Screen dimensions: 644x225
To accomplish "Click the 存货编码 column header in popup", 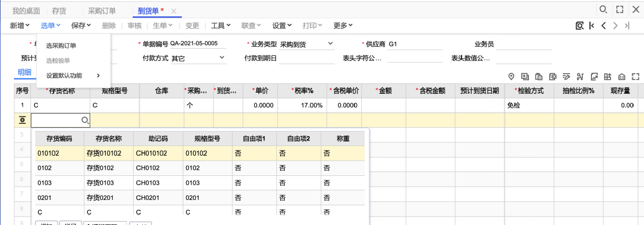I will coord(59,139).
